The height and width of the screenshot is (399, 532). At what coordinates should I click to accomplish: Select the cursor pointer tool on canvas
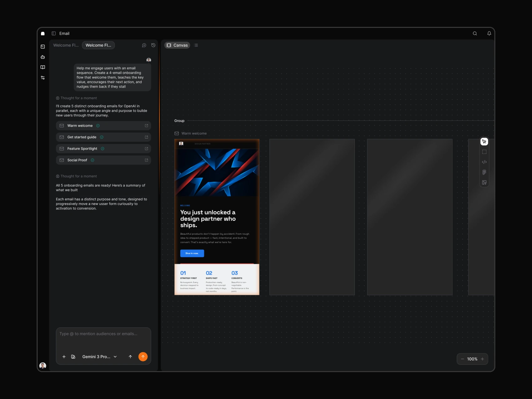click(484, 142)
